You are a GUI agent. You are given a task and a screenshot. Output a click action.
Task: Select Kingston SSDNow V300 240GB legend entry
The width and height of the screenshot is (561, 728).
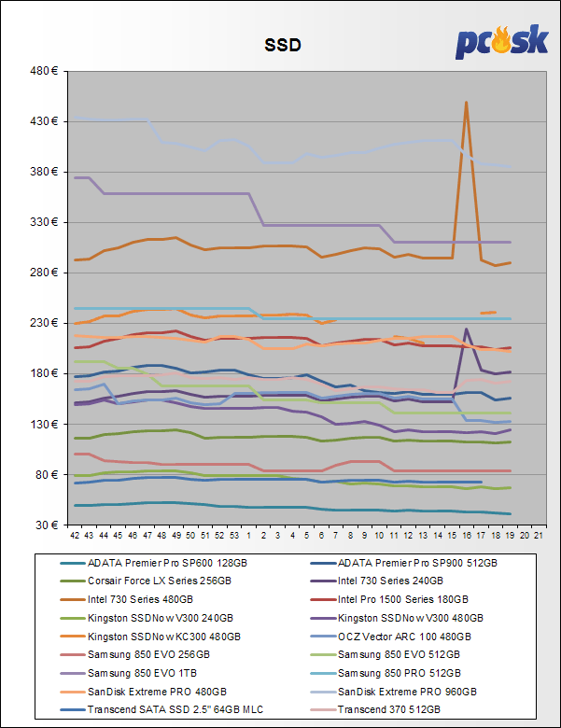coord(147,618)
